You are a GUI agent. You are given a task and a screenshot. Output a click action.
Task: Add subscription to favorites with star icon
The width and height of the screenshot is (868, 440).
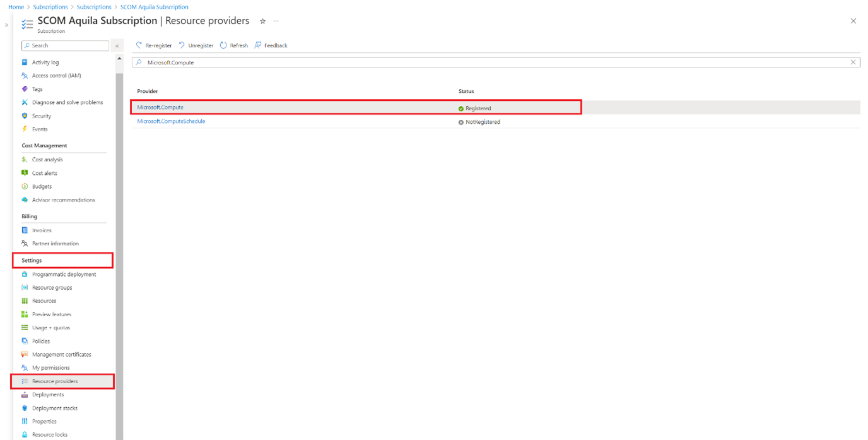pos(262,21)
